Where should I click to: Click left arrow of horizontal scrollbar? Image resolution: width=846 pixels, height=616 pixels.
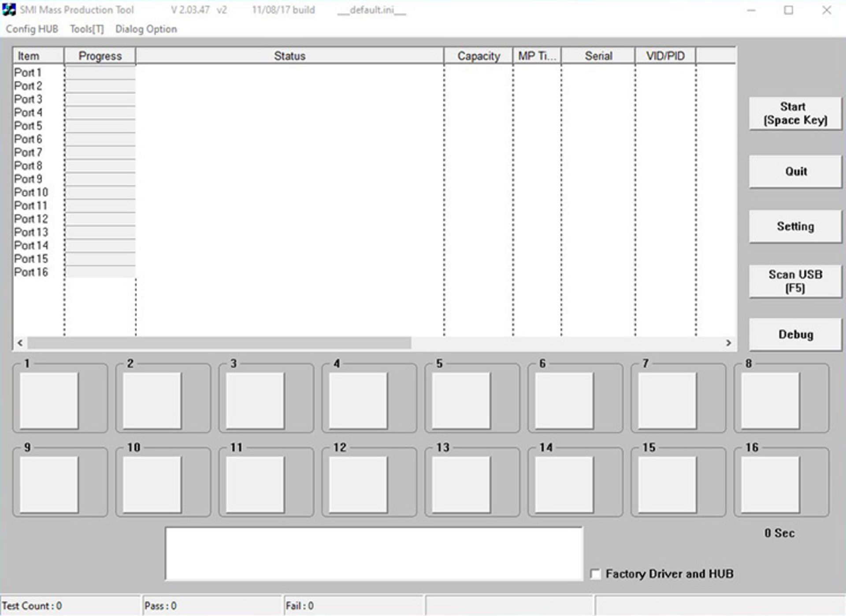point(20,343)
